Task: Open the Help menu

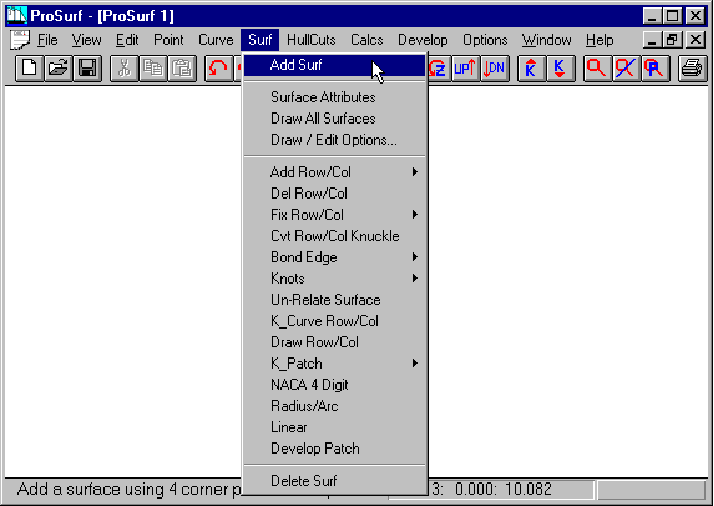Action: pyautogui.click(x=599, y=40)
